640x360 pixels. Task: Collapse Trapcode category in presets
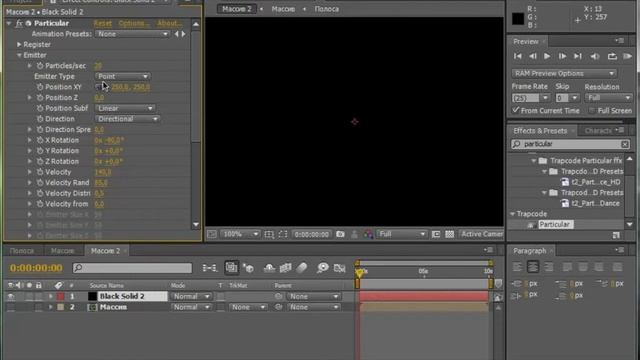pyautogui.click(x=513, y=214)
